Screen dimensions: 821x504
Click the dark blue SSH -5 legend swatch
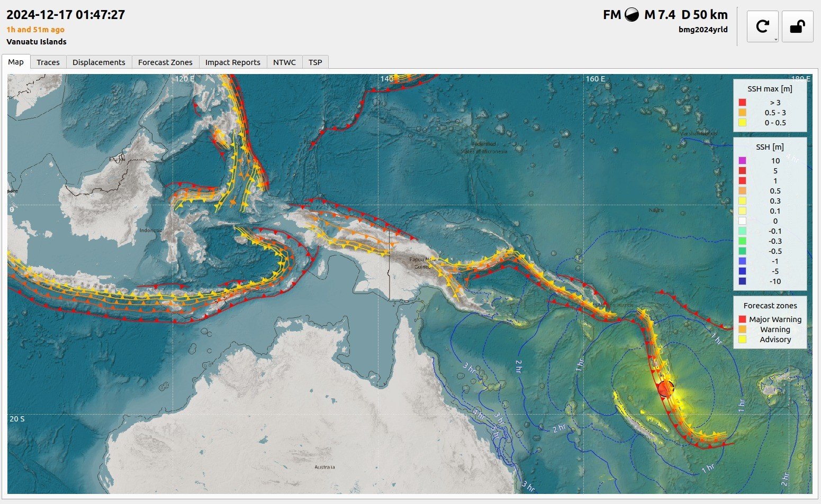[x=742, y=271]
